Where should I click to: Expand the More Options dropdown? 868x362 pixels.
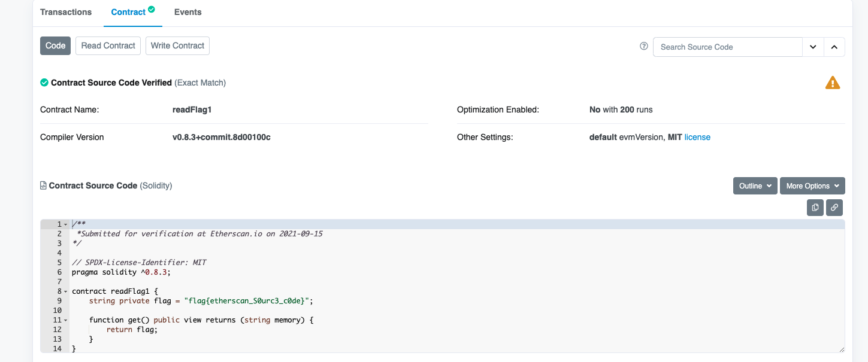click(x=812, y=186)
